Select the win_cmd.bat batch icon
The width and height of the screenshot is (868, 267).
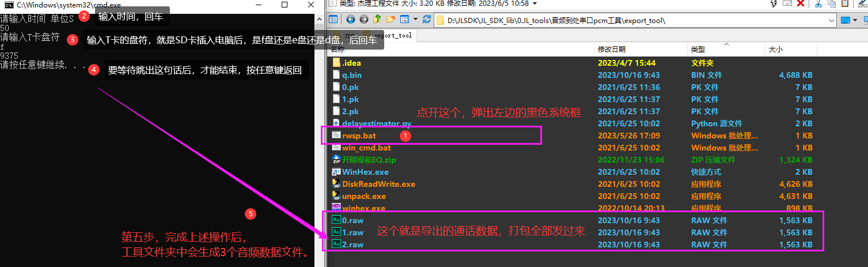tap(337, 147)
